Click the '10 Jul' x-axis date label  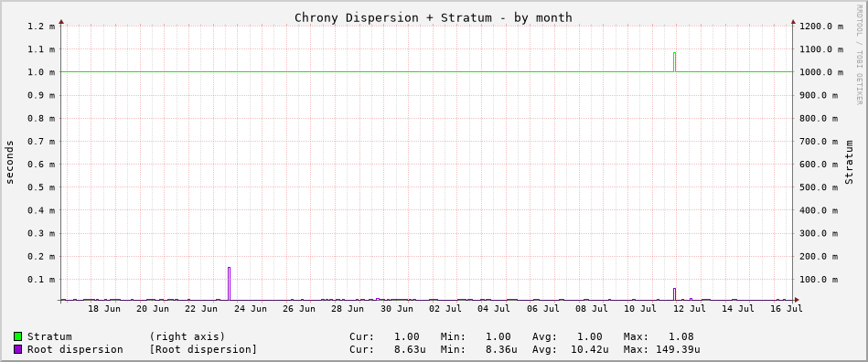click(640, 309)
